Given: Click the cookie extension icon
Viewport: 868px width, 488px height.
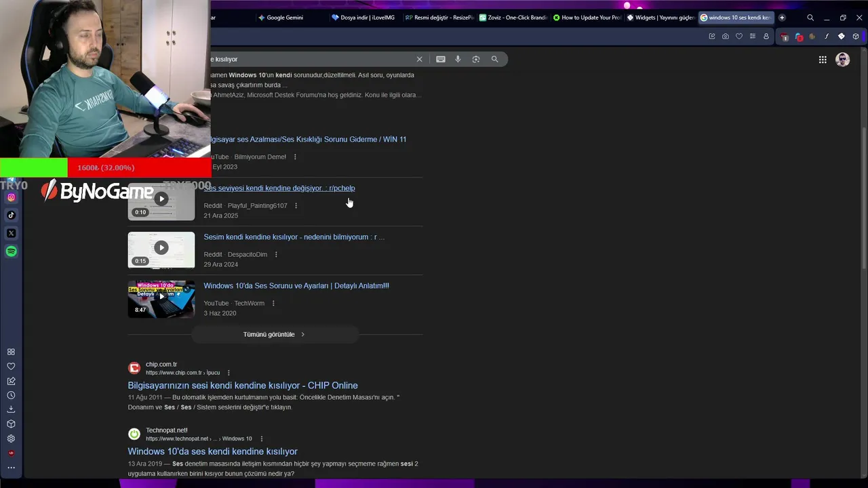Looking at the screenshot, I should point(812,37).
